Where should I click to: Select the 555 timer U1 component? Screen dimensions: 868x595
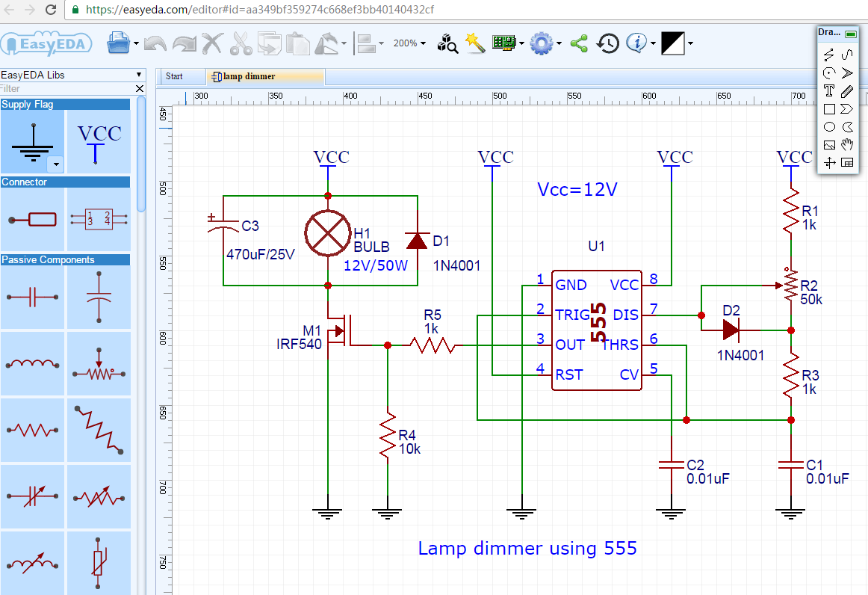(597, 330)
